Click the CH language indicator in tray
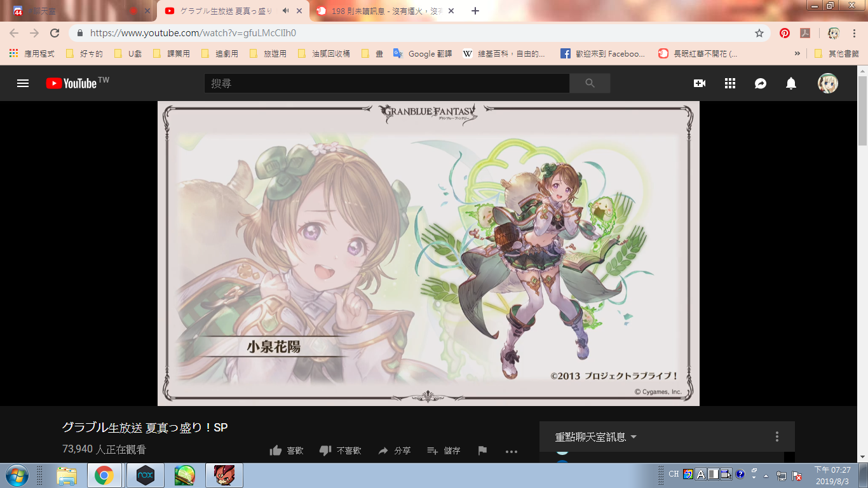Image resolution: width=868 pixels, height=488 pixels. pos(674,474)
